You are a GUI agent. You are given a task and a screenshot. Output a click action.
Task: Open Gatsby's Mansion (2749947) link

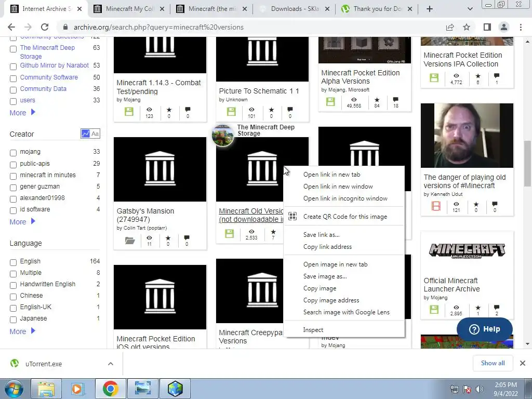145,215
